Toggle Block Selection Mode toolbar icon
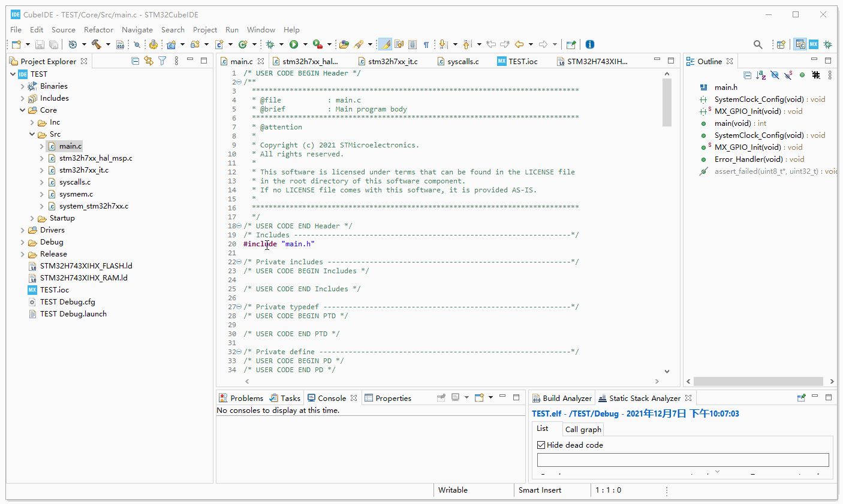 [413, 44]
